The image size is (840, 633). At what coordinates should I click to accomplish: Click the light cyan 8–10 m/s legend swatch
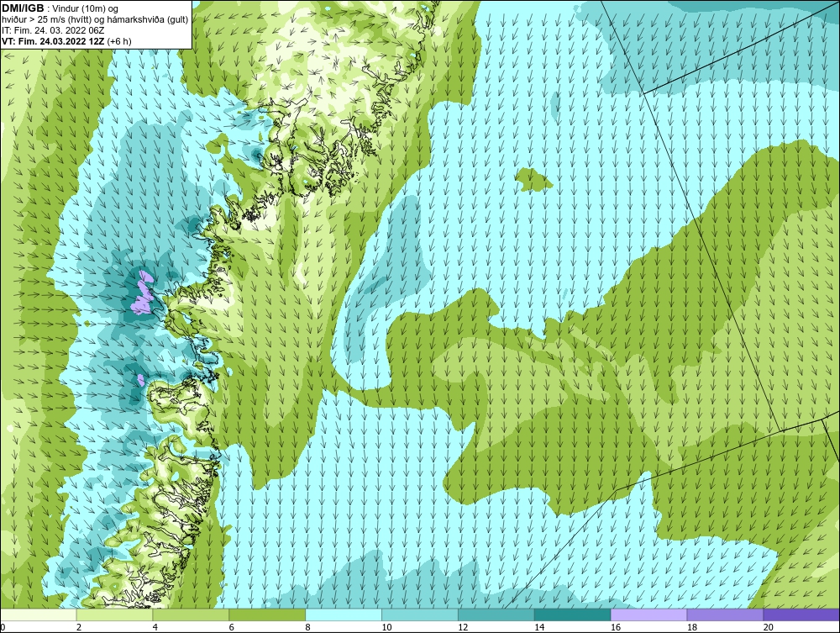coord(344,615)
